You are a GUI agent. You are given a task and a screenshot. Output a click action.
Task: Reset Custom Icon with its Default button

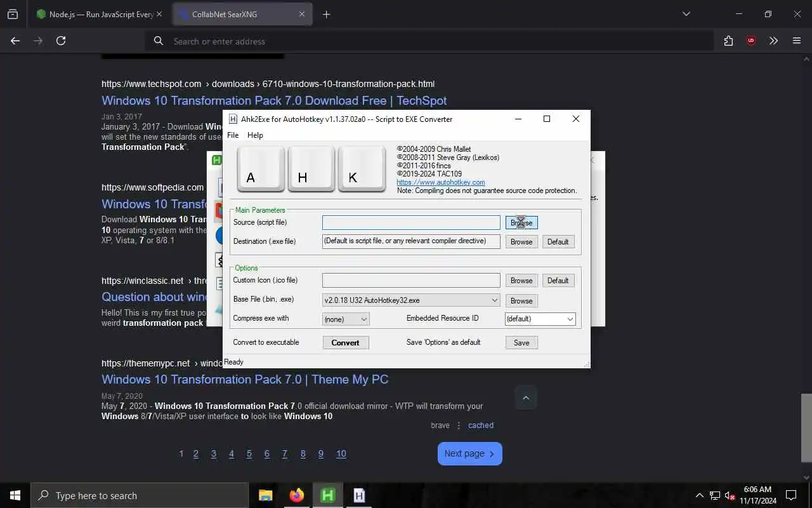coord(558,281)
